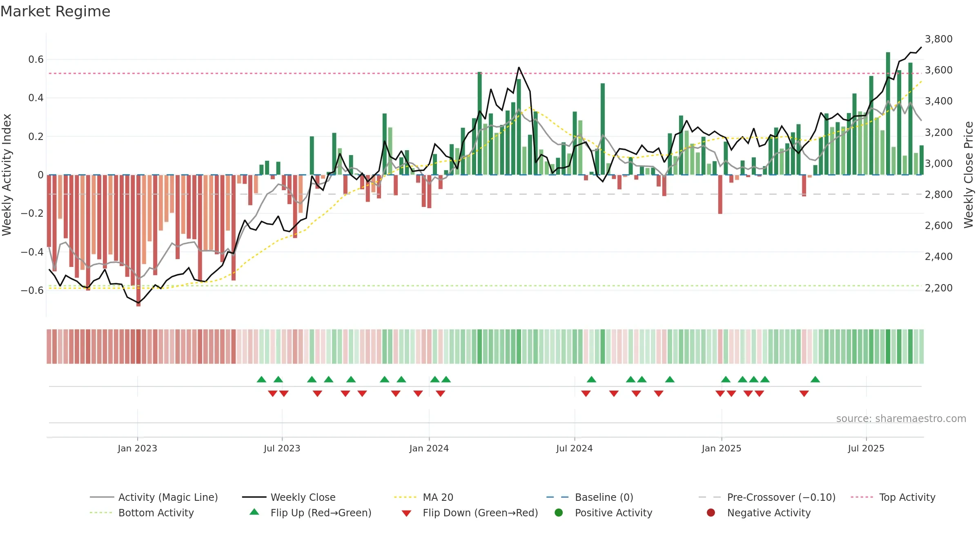
Task: Click the first green flip-up triangle marker
Action: (261, 379)
